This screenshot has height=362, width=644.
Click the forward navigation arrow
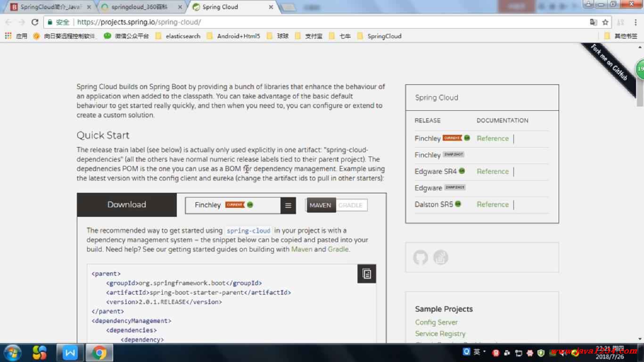[22, 22]
